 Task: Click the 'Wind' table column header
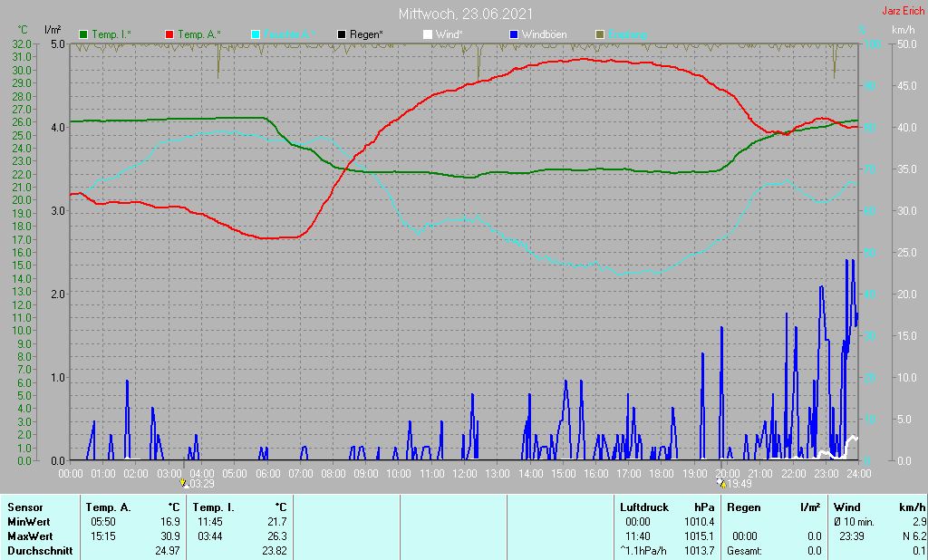pos(846,507)
